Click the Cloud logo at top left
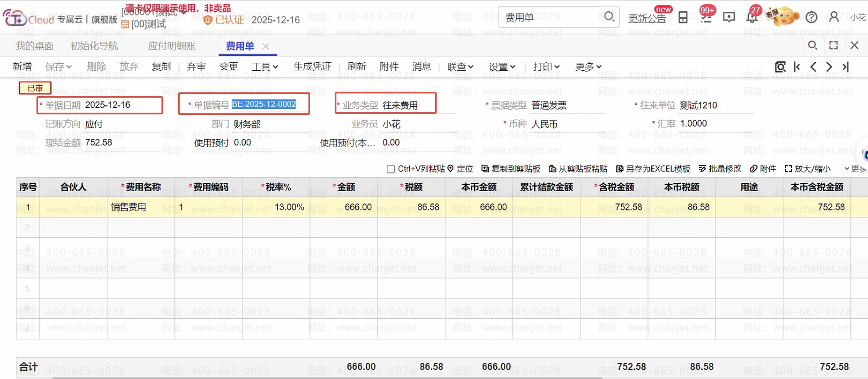The height and width of the screenshot is (379, 868). (28, 19)
